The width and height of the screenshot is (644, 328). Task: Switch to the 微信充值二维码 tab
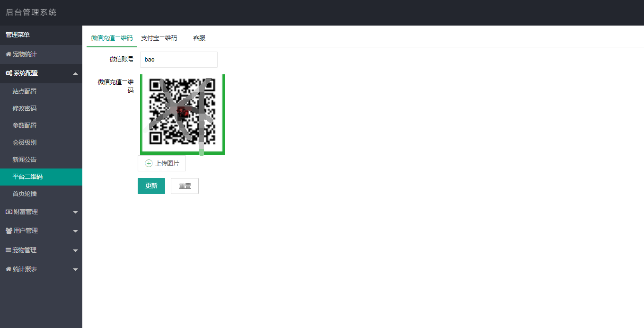tap(112, 38)
